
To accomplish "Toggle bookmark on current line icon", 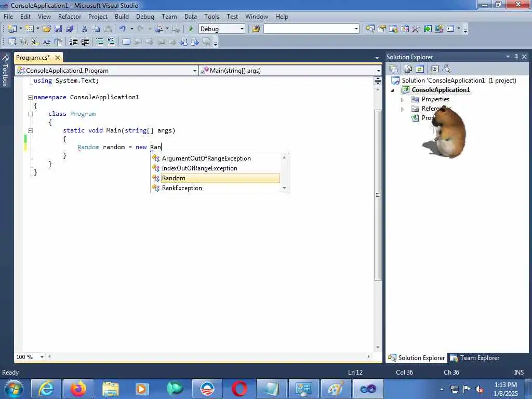I will coord(126,42).
